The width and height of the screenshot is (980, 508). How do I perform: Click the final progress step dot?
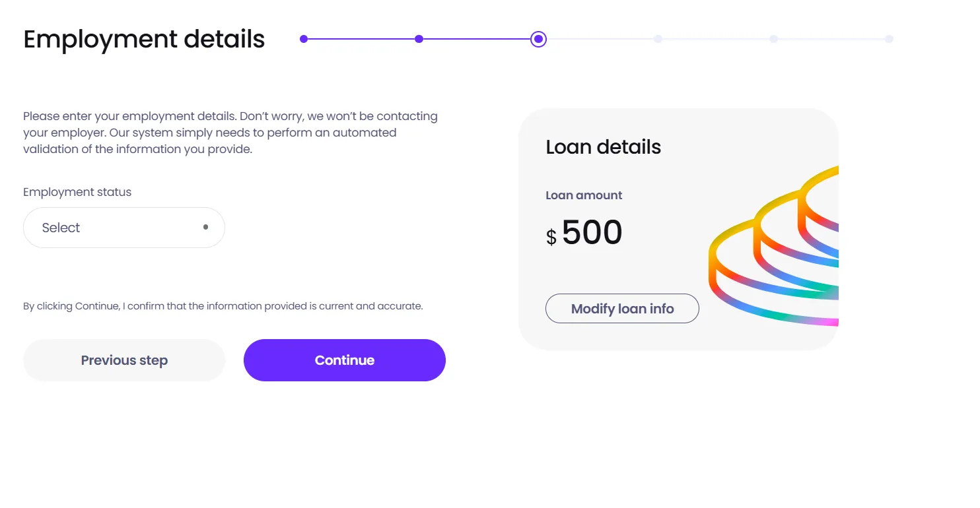[x=890, y=39]
